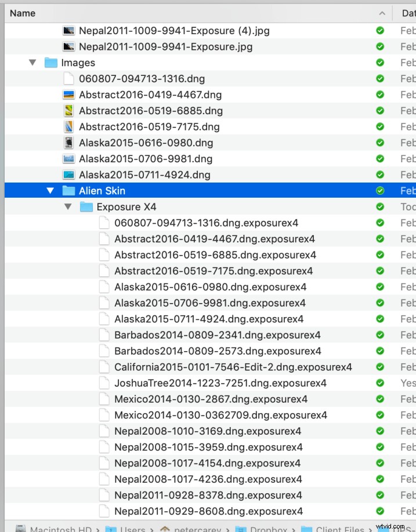Click the blank file icon for 060807-094713-1316.dng.exposurex4

pos(104,223)
